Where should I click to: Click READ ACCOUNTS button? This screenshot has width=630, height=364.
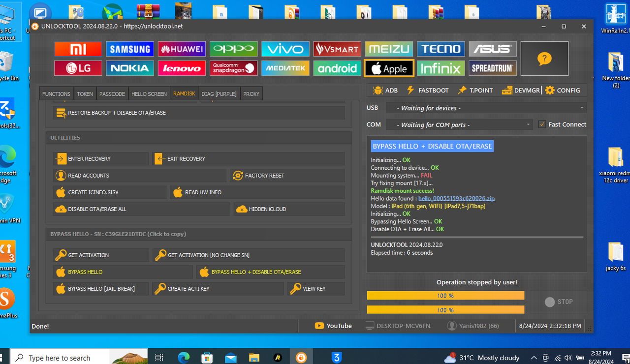pyautogui.click(x=140, y=176)
